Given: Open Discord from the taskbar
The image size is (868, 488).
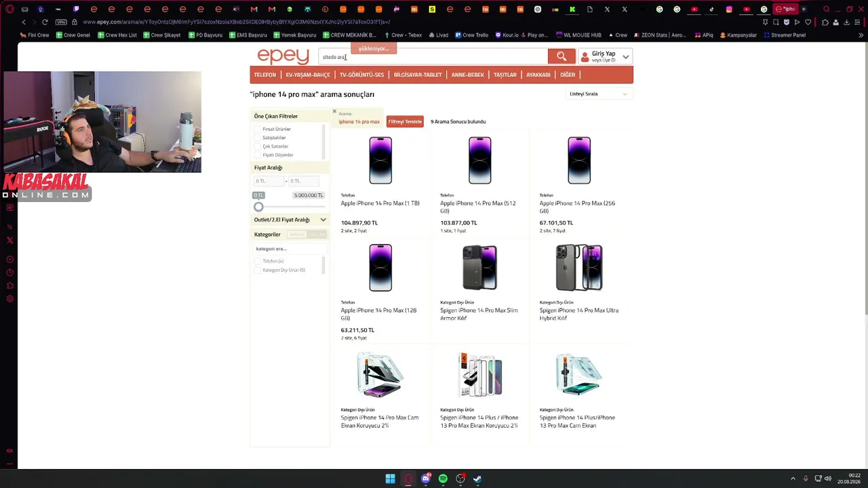Looking at the screenshot, I should [426, 479].
